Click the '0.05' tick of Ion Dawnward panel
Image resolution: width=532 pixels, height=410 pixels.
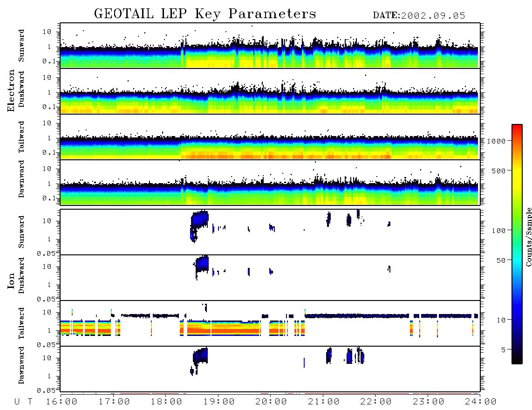pyautogui.click(x=46, y=390)
